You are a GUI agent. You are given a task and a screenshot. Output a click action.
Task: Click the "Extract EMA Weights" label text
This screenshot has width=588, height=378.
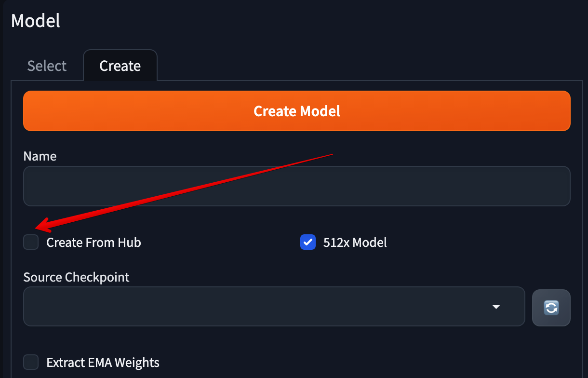point(103,362)
